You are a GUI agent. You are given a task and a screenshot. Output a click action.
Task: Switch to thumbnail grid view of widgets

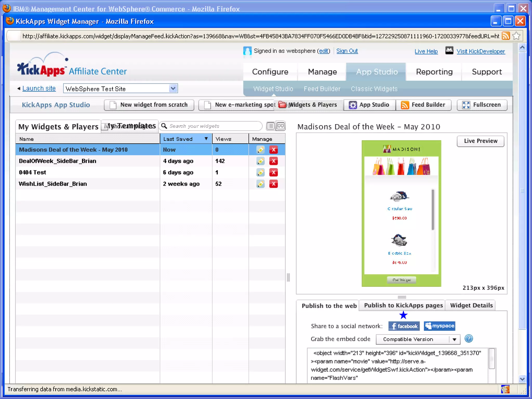coord(281,126)
